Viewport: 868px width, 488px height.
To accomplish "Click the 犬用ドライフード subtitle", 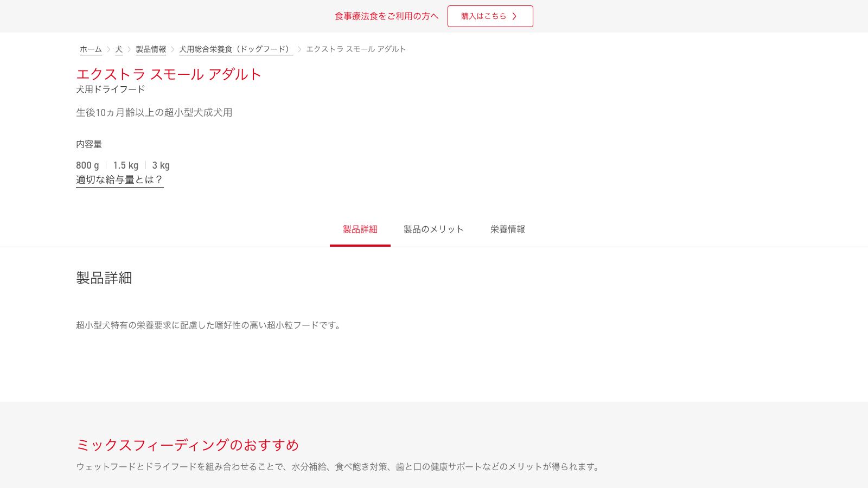I will 111,89.
